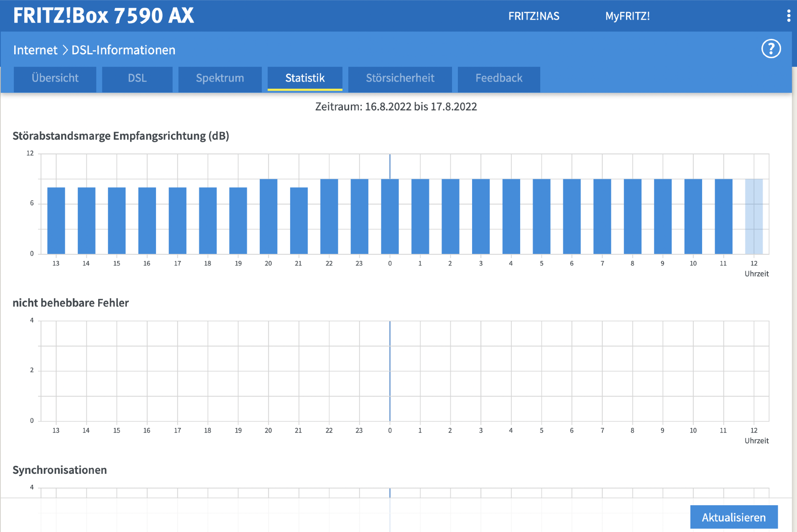Image resolution: width=797 pixels, height=532 pixels.
Task: Click the 11 o'clock bar in Störabstandsmarge chart
Action: (723, 216)
